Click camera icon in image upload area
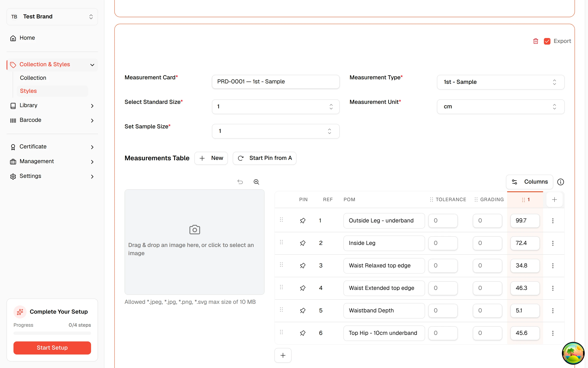 pyautogui.click(x=195, y=230)
